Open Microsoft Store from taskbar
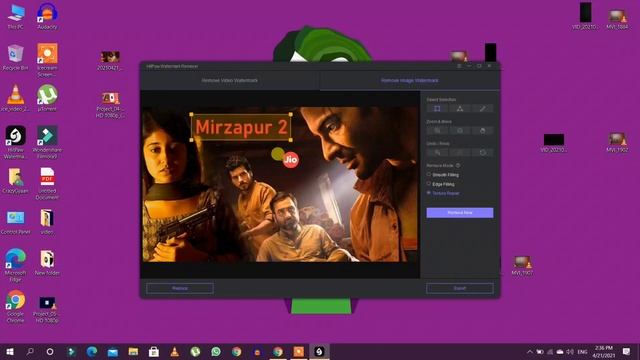 [154, 352]
